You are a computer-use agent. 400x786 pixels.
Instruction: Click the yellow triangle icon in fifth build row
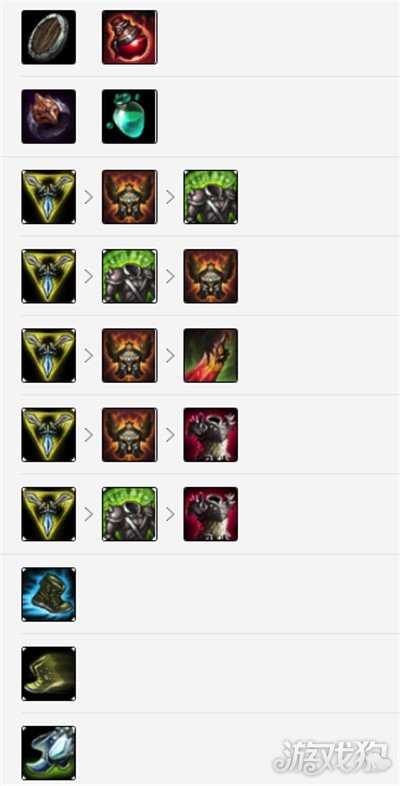coord(49,514)
